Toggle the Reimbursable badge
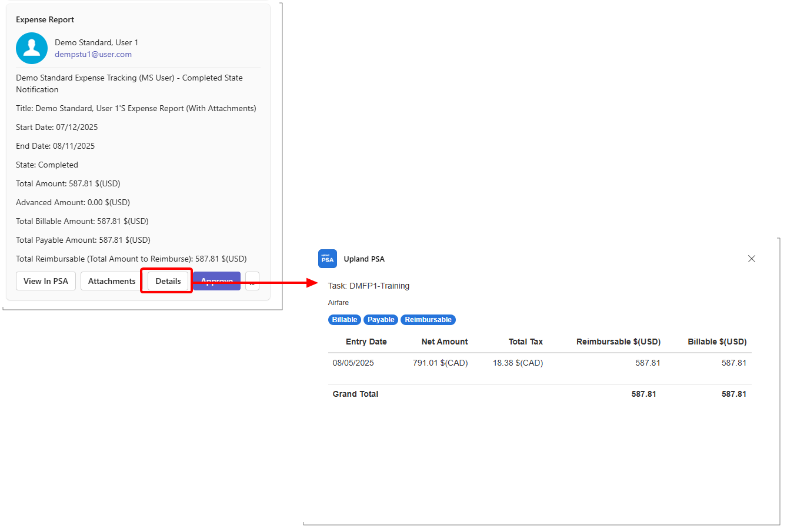The height and width of the screenshot is (532, 787). coord(428,319)
